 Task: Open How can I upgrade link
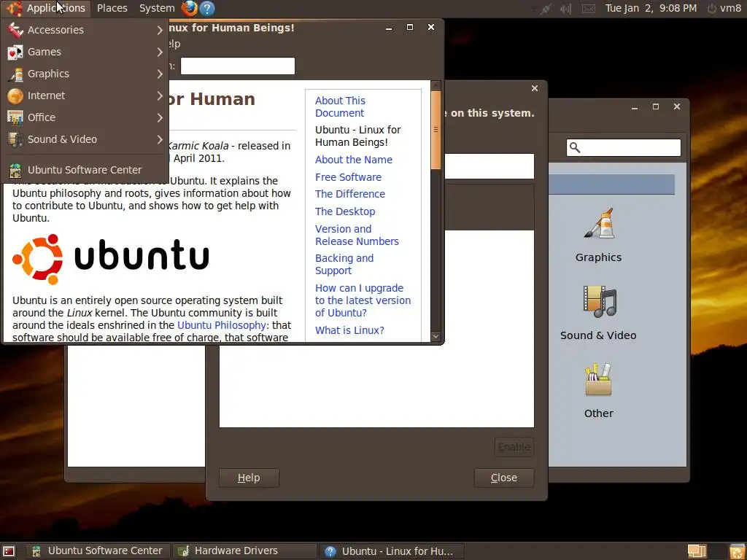tap(363, 300)
